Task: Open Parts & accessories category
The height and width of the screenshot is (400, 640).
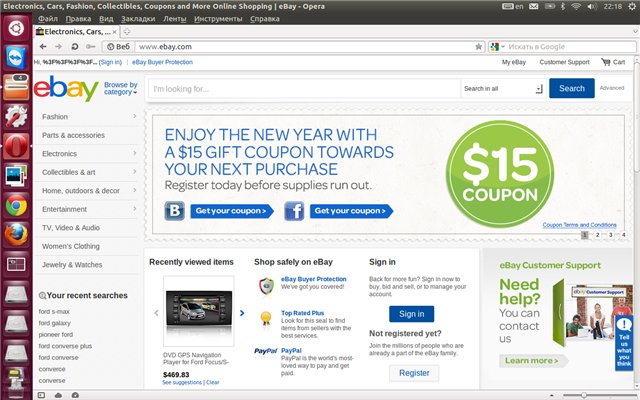Action: (73, 135)
